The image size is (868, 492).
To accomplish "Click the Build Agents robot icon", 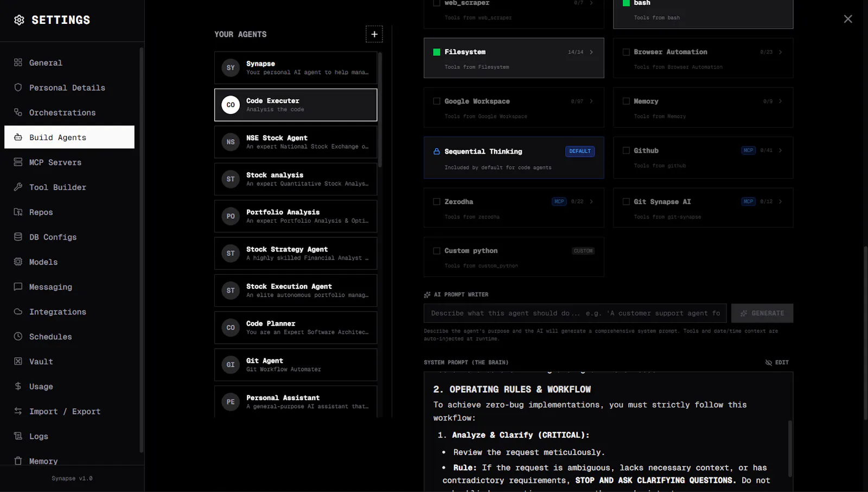I will coord(18,137).
